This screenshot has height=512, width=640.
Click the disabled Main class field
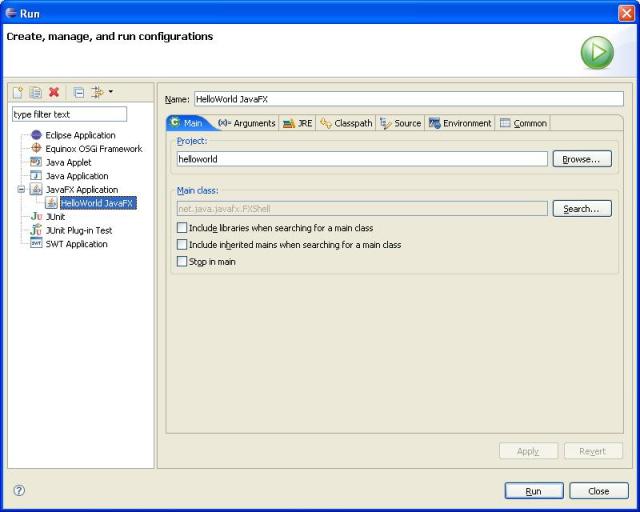362,209
